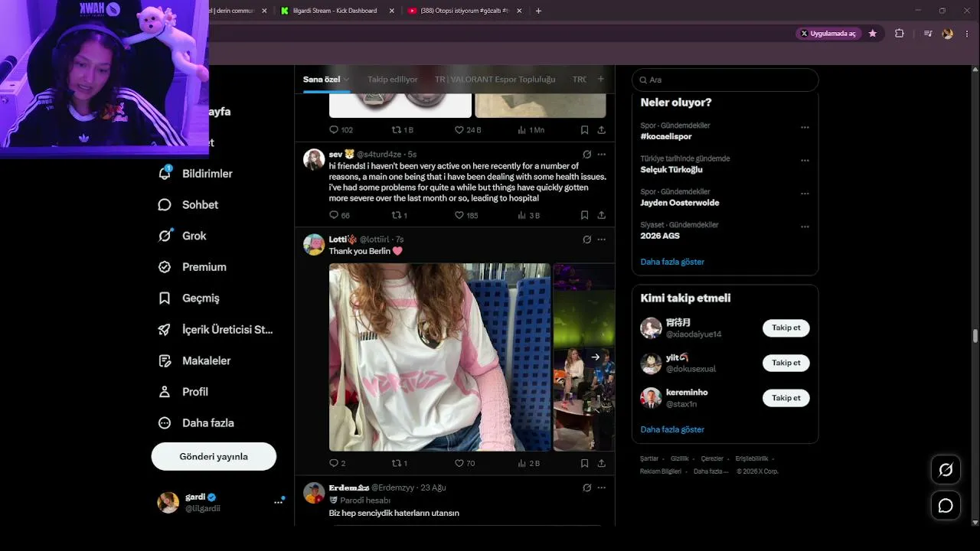
Task: Select the Premium badge icon in the sidebar
Action: 165,267
